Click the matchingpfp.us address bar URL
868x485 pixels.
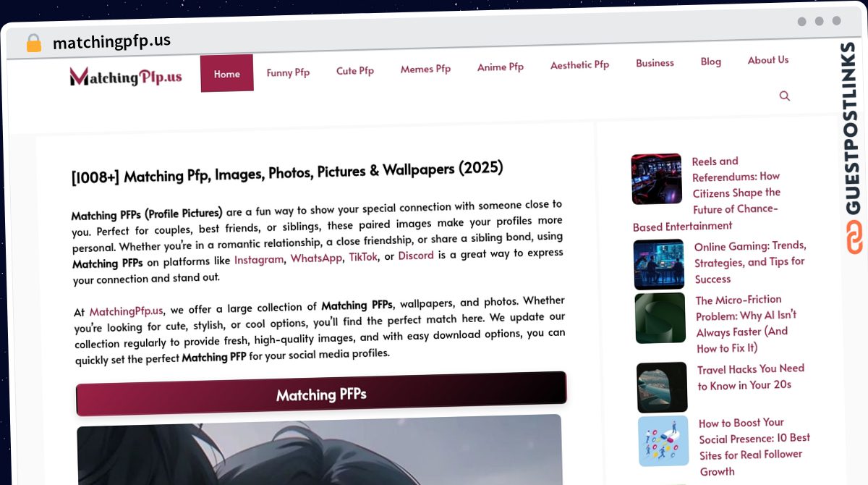click(x=112, y=41)
